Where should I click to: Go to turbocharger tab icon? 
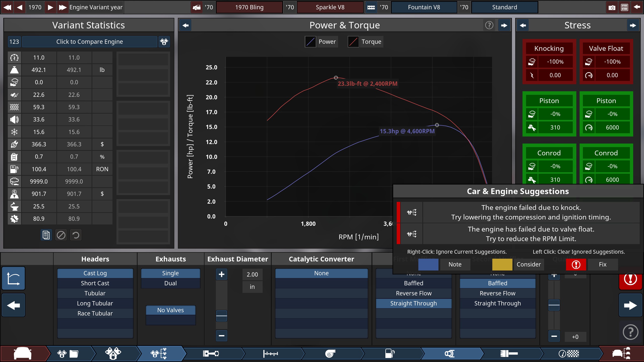coord(330,353)
